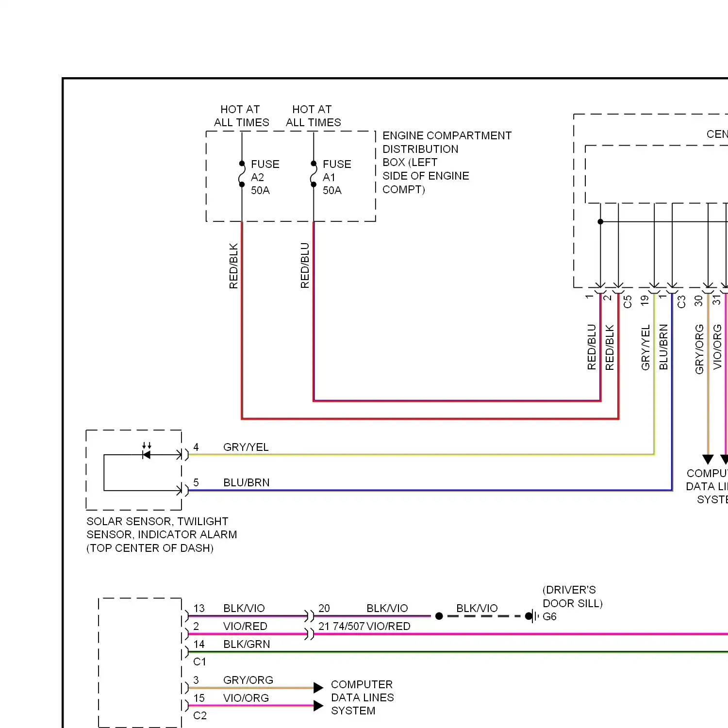Click the C5 connector label

click(628, 301)
